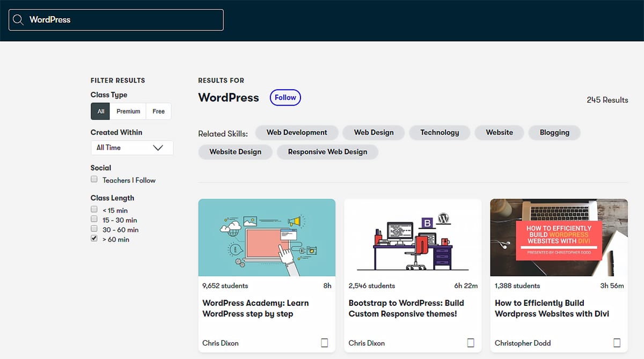The image size is (644, 359).
Task: Open Bootstrap to WordPress thumbnail
Action: [413, 238]
